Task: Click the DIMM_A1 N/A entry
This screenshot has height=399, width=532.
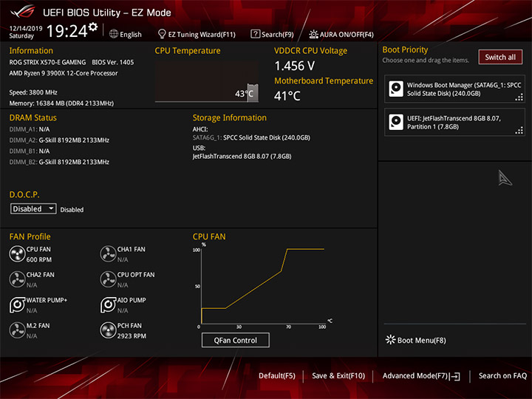Action: click(30, 129)
